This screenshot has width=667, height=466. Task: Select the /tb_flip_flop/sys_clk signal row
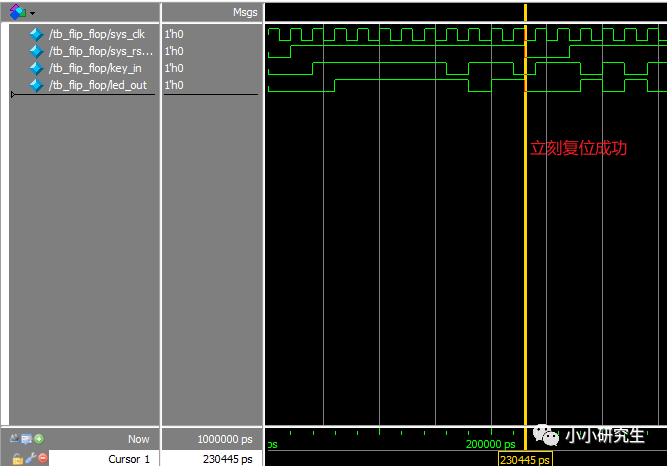pos(84,34)
